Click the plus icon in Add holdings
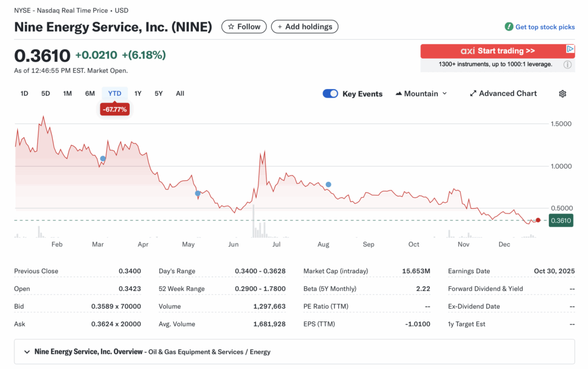The height and width of the screenshot is (369, 588). (280, 27)
